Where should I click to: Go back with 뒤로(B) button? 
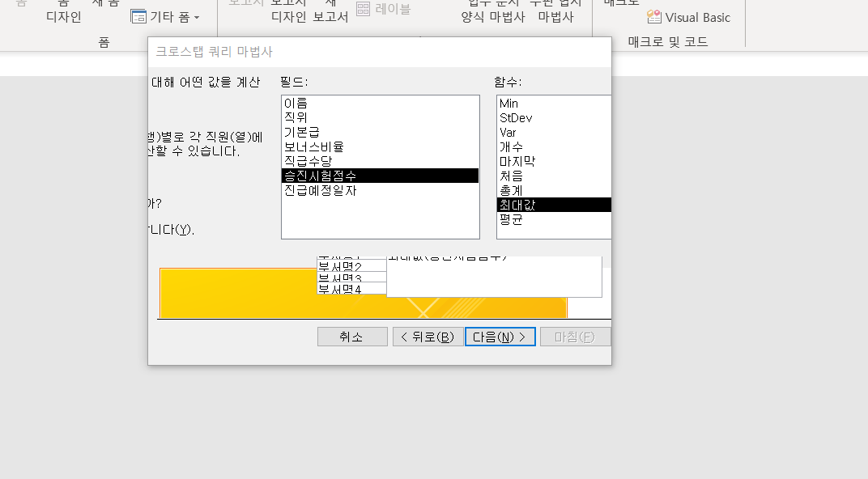428,337
